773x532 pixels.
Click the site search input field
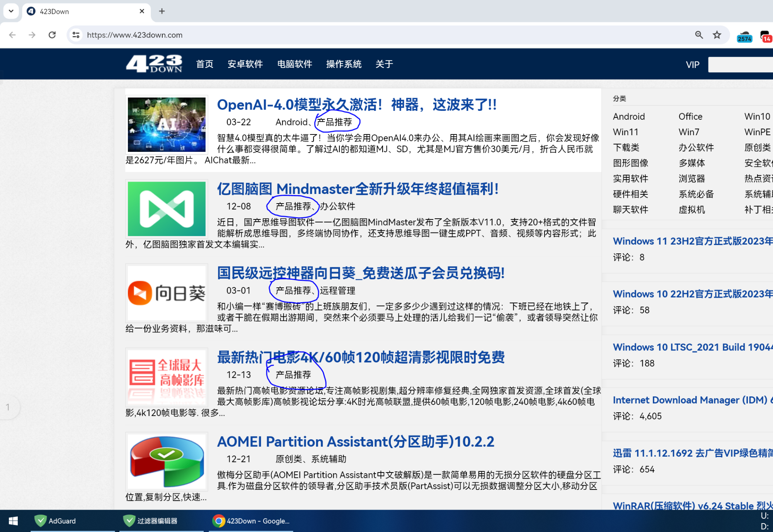[x=741, y=65]
